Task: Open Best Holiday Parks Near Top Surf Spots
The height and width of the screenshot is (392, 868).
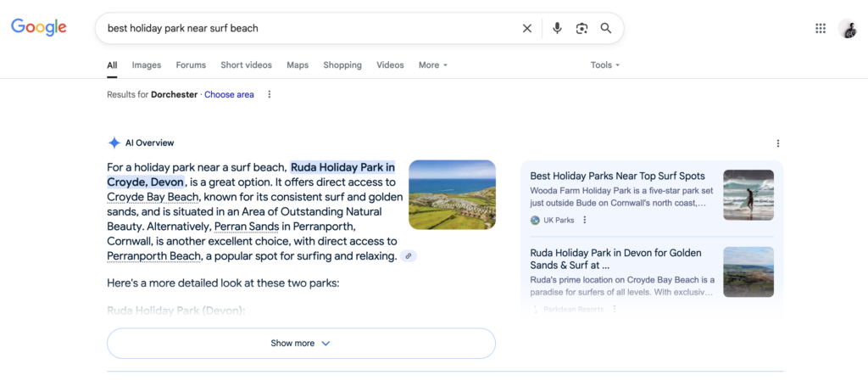Action: click(x=617, y=176)
